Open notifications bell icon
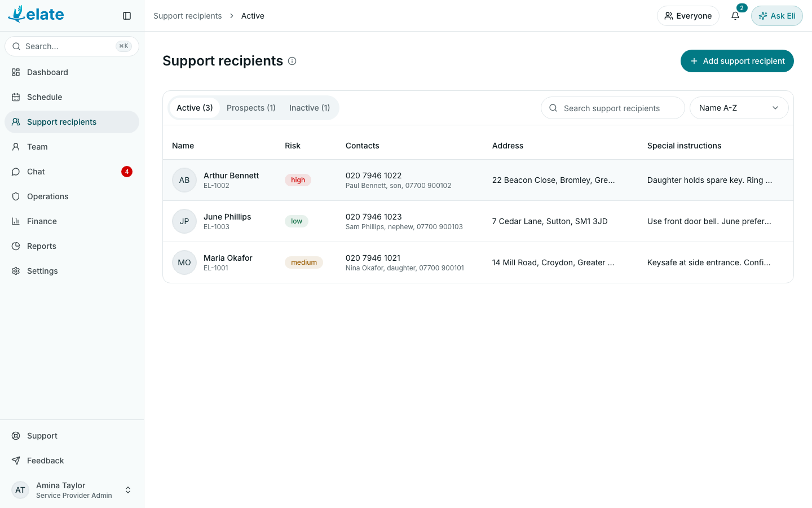This screenshot has width=812, height=508. click(x=735, y=16)
